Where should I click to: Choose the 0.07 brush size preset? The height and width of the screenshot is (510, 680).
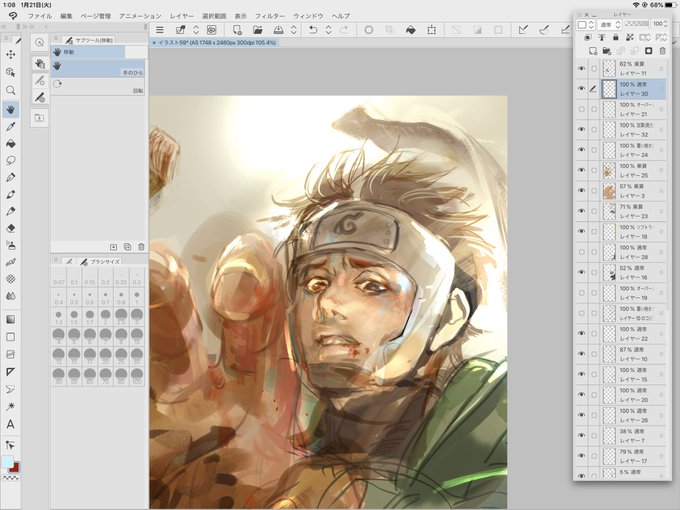(x=59, y=278)
